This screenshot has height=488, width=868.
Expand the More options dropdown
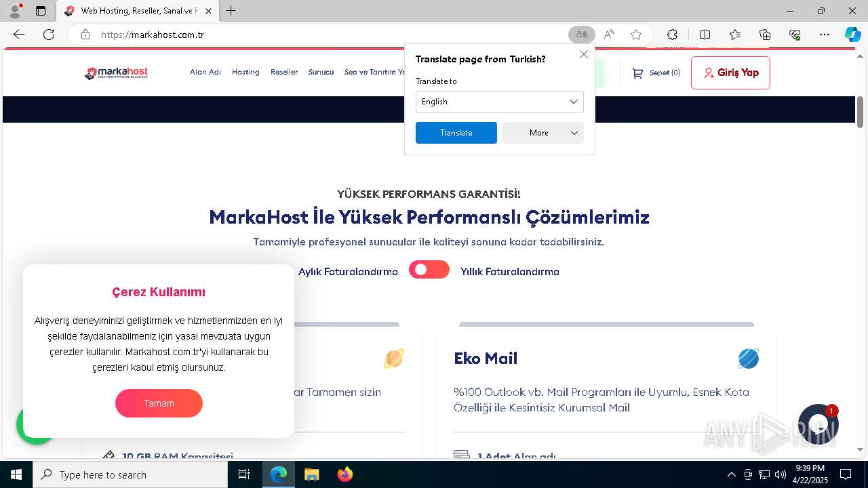(x=543, y=133)
